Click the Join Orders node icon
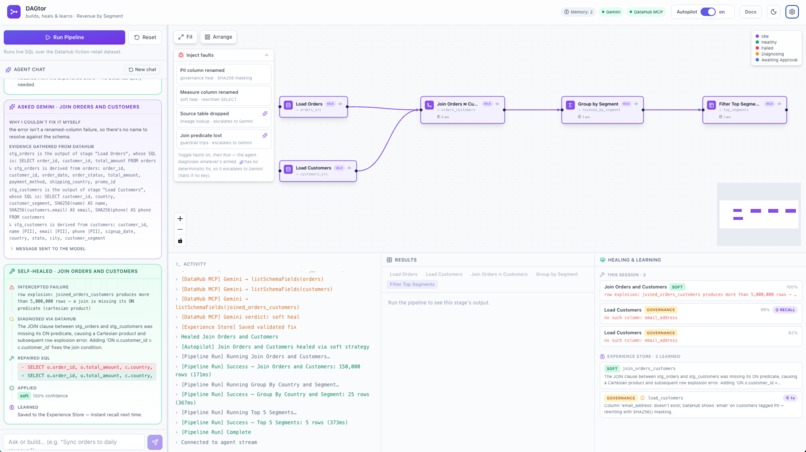 click(x=429, y=105)
